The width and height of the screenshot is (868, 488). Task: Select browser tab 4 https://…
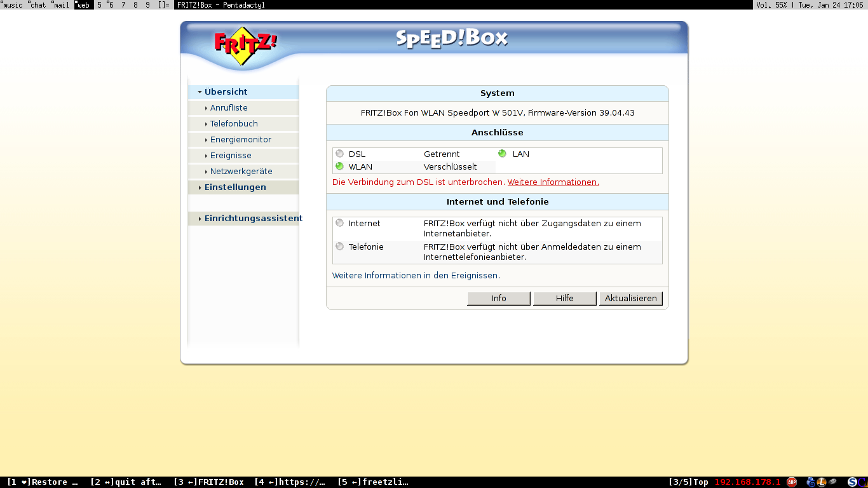point(290,482)
